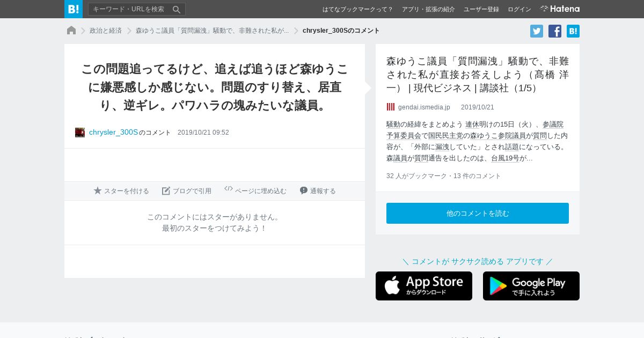
Task: Go to home via breadcrumb house icon
Action: pos(71,31)
